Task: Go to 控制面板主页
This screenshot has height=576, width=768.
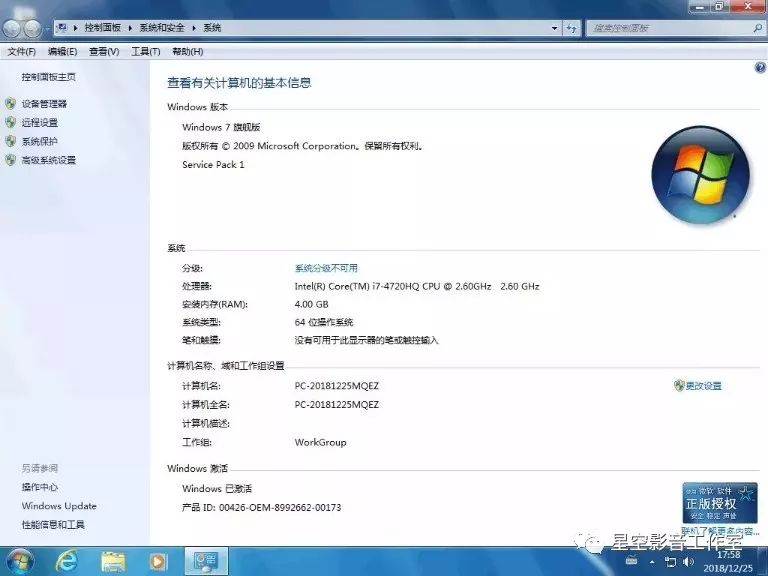Action: click(x=48, y=77)
